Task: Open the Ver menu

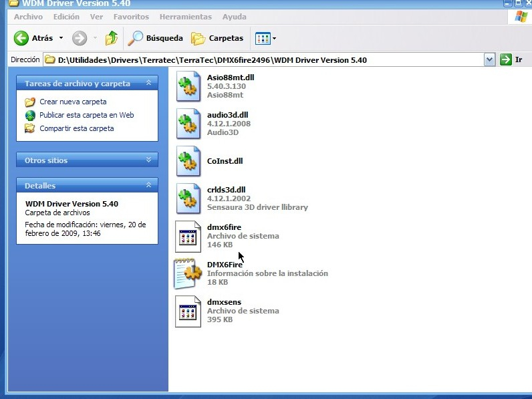Action: [96, 17]
